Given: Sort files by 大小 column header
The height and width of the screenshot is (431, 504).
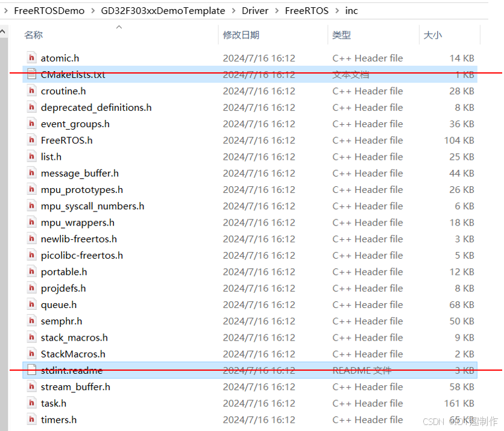Looking at the screenshot, I should point(433,35).
